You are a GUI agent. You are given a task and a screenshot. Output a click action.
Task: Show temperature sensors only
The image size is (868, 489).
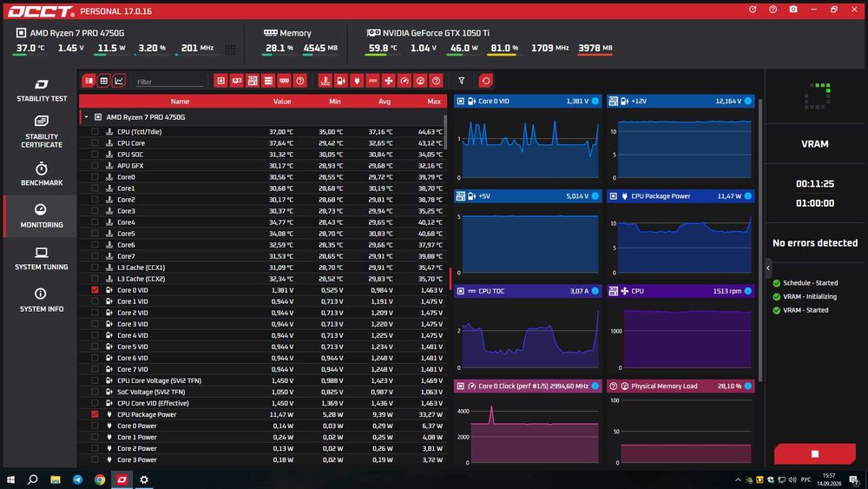(325, 81)
